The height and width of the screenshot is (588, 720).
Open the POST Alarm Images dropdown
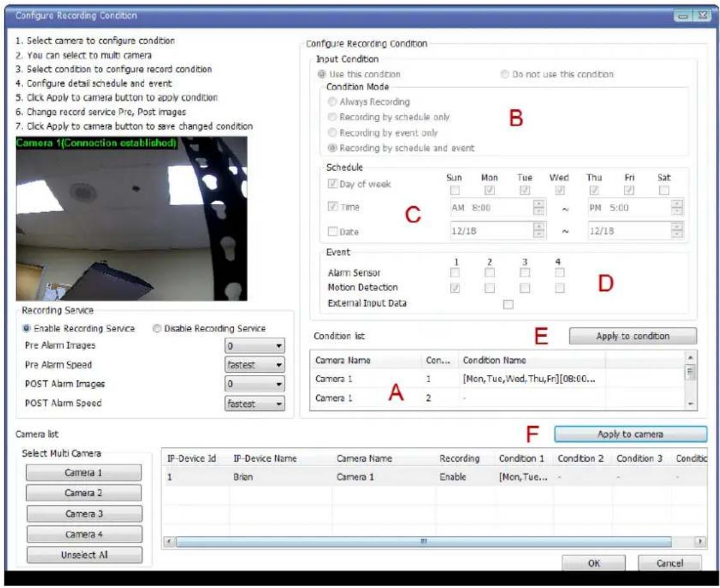pos(255,384)
